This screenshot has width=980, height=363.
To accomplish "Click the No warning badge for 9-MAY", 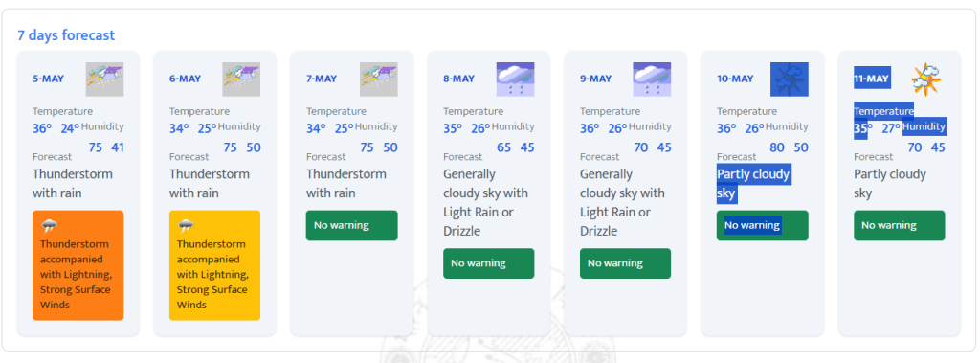I will pyautogui.click(x=626, y=263).
